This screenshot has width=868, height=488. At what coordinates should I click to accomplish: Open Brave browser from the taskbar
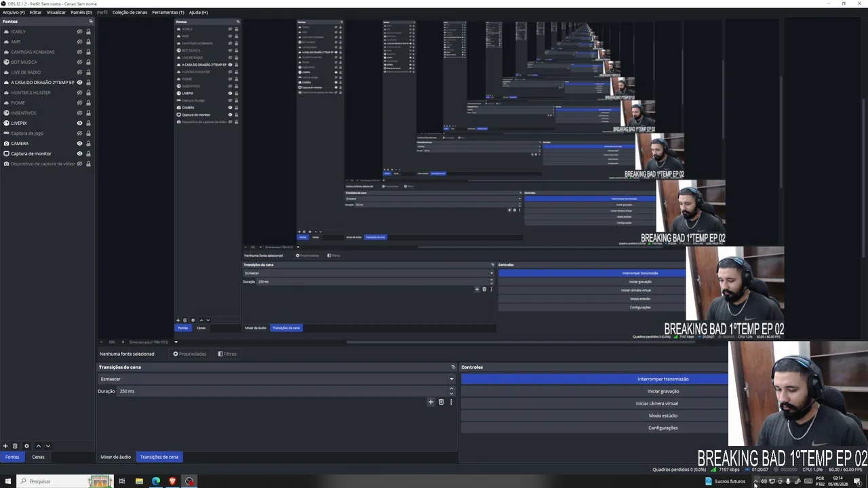(172, 481)
